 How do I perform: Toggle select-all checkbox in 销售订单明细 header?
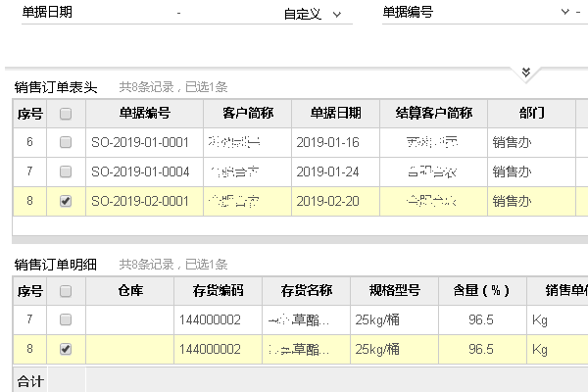(x=66, y=291)
